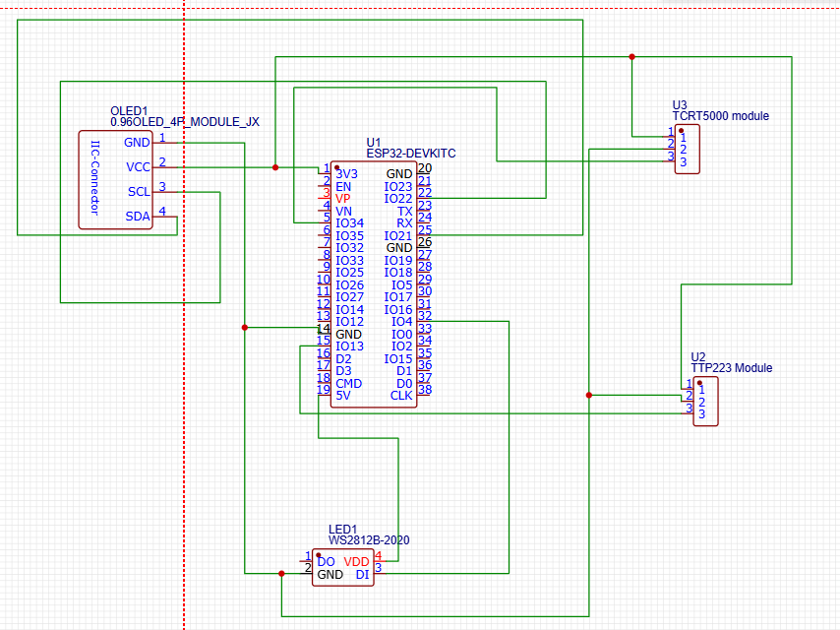Viewport: 840px width, 630px height.
Task: Click the WS2812B-2020 component name label
Action: (x=368, y=540)
